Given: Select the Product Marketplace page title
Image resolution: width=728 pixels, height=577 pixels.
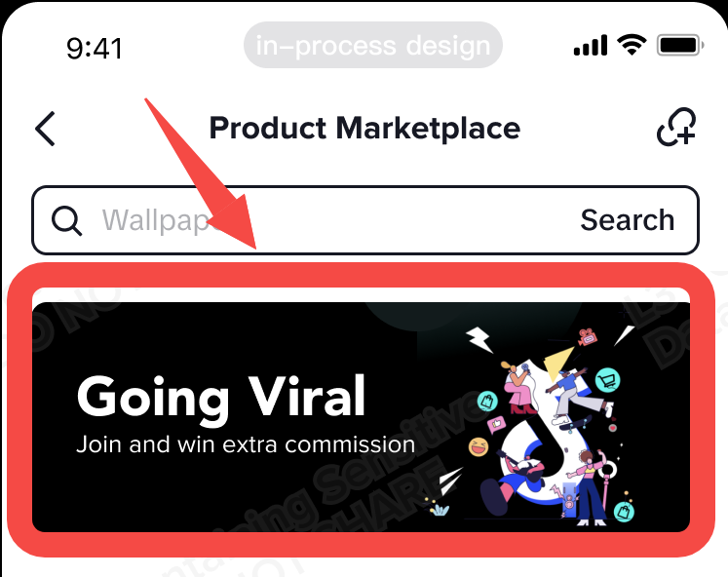Looking at the screenshot, I should 364,129.
